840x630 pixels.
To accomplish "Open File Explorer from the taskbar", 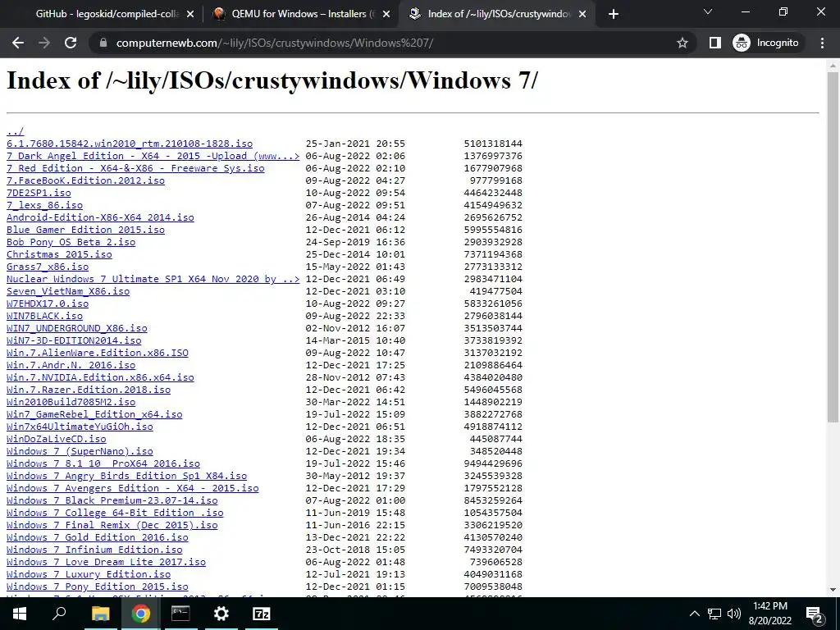I will (100, 614).
